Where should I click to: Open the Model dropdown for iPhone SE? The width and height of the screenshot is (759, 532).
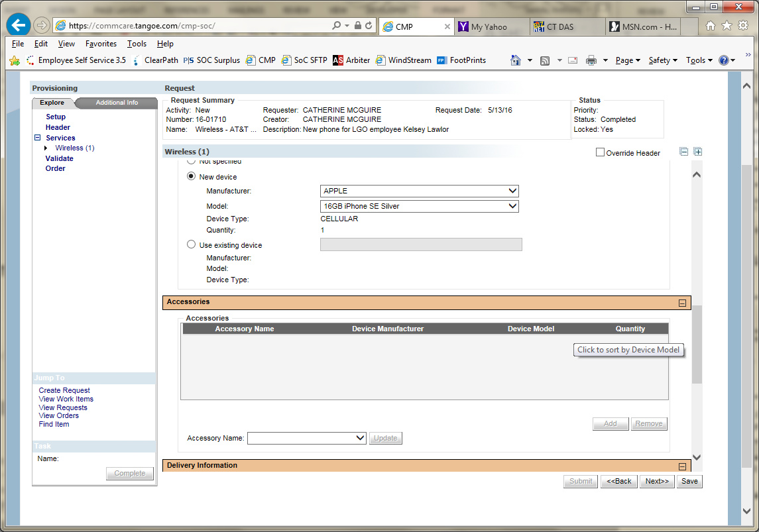pos(419,206)
